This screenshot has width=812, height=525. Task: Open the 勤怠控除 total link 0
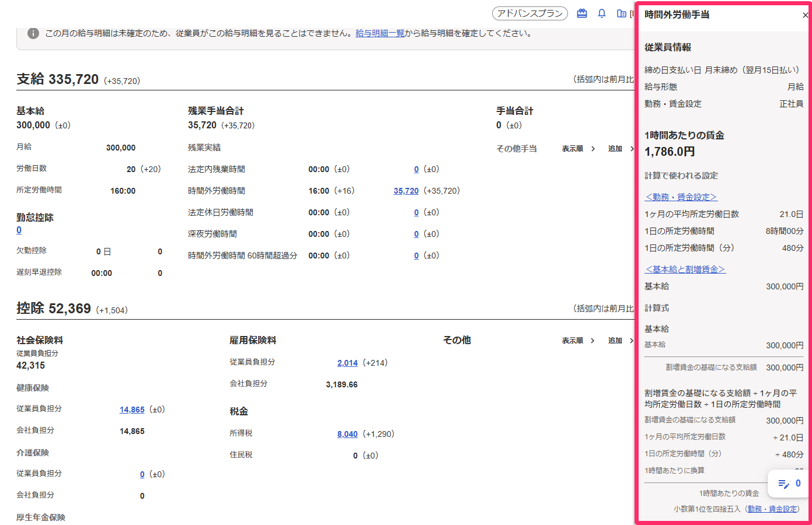coord(19,230)
